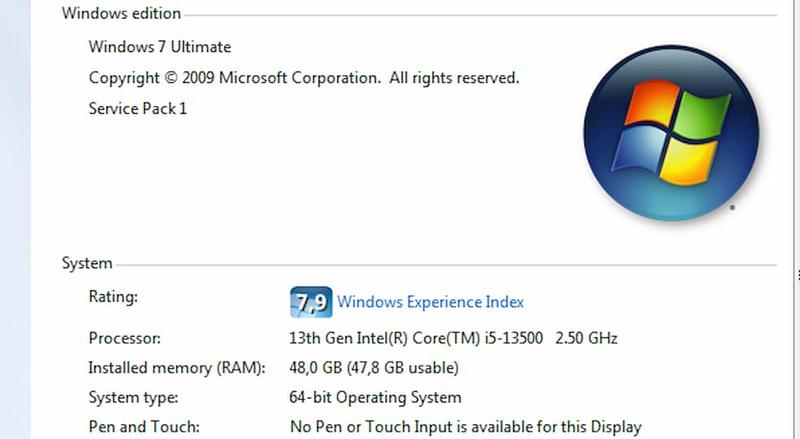Select the 13th Gen Intel Core i5-13500 value
Image resolution: width=800 pixels, height=439 pixels.
tap(415, 338)
